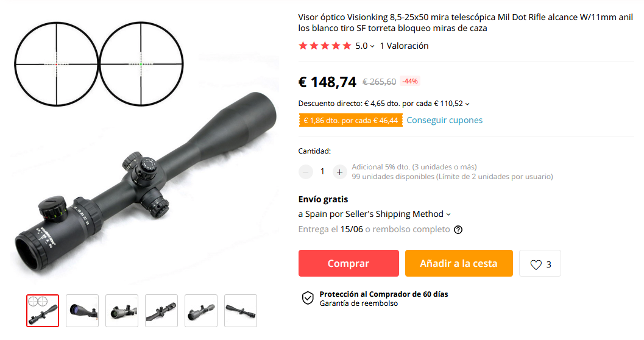Screen dimensions: 644x340
Task: Select the first thumbnail with reticles
Action: tap(43, 311)
